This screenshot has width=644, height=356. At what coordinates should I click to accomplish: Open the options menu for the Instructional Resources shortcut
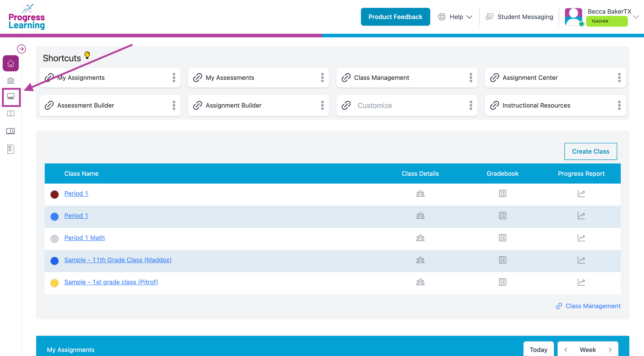pos(619,105)
